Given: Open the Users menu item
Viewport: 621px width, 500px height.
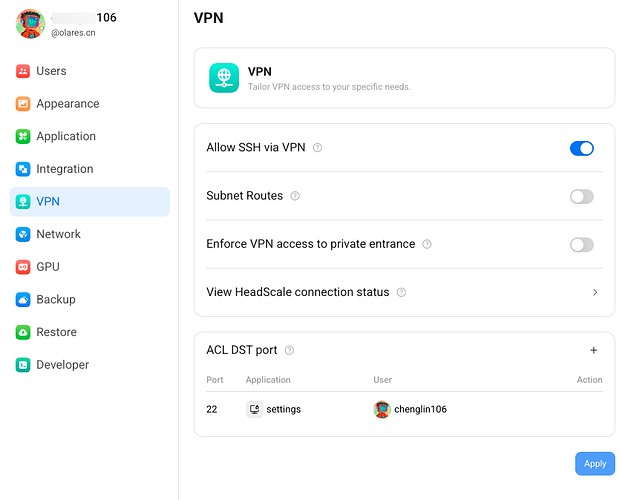Looking at the screenshot, I should (x=90, y=71).
